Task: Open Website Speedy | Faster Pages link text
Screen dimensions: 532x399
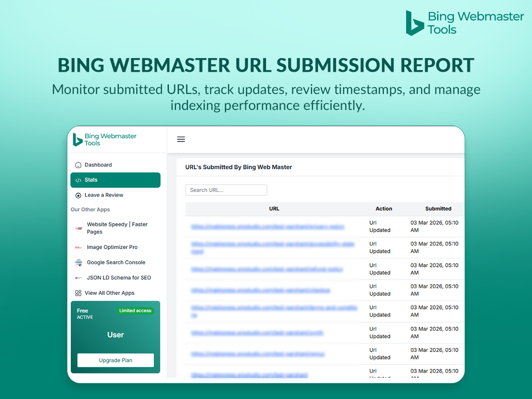Action: coord(117,228)
